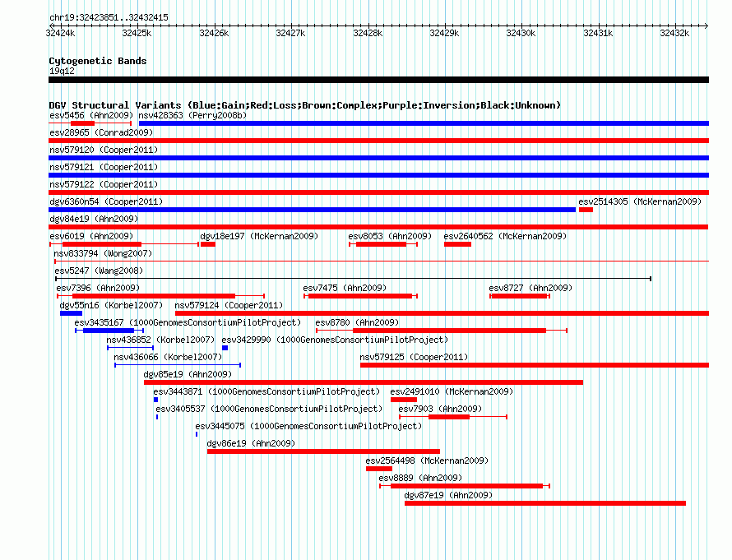Viewport: 732px width, 560px height.
Task: Click the red esv7475 loss bar
Action: pyautogui.click(x=360, y=296)
